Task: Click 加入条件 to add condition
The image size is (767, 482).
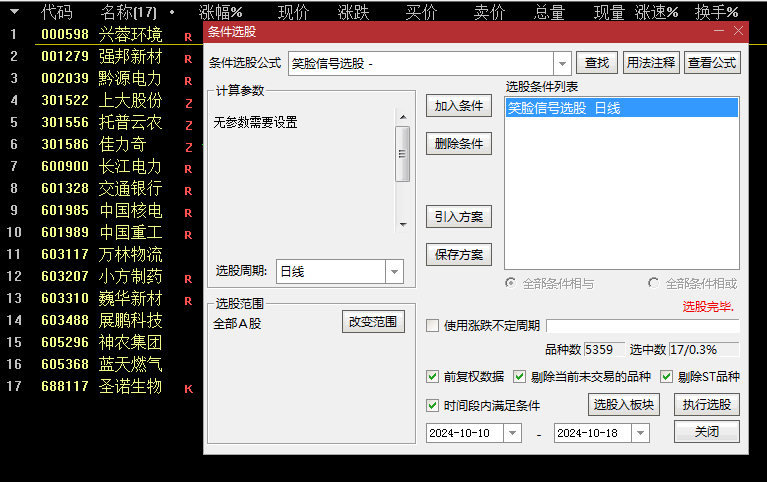Action: (x=459, y=106)
